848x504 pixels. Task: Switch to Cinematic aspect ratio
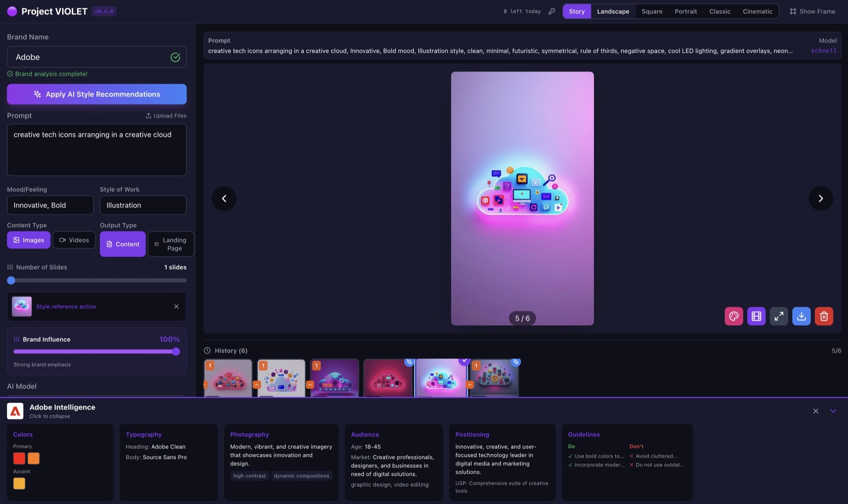point(758,11)
